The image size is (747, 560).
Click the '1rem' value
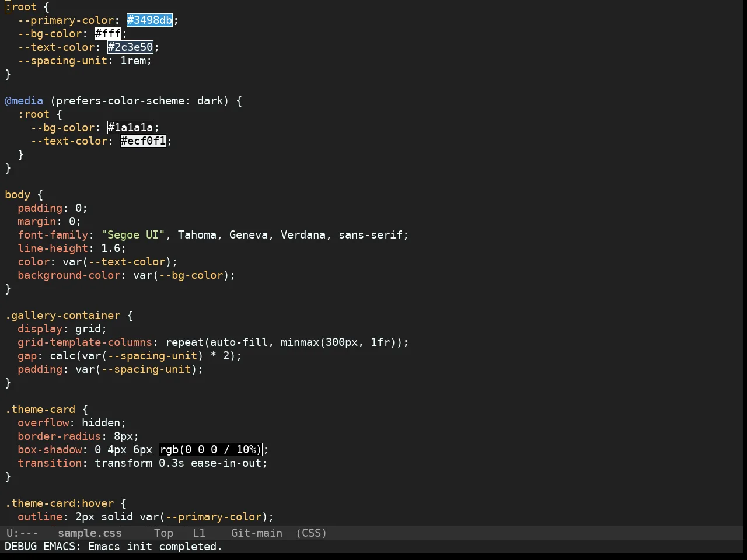133,61
